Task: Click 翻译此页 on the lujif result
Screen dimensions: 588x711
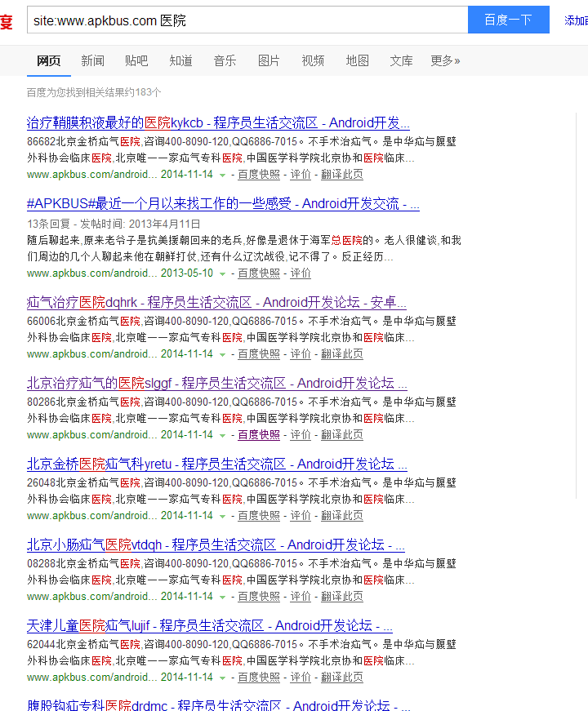Action: pos(342,678)
